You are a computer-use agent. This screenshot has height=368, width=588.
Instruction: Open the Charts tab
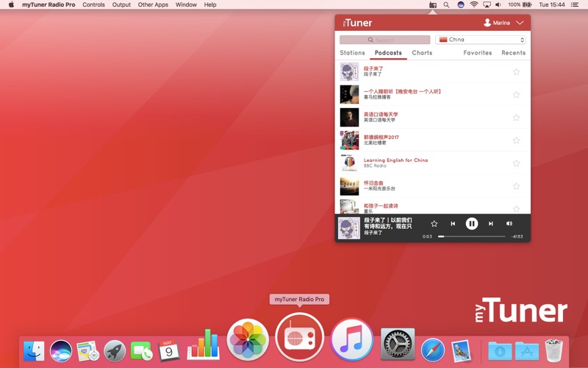[x=422, y=53]
